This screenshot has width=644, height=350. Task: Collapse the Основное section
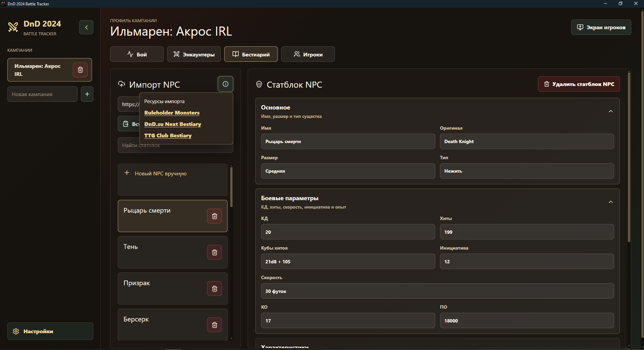point(611,112)
